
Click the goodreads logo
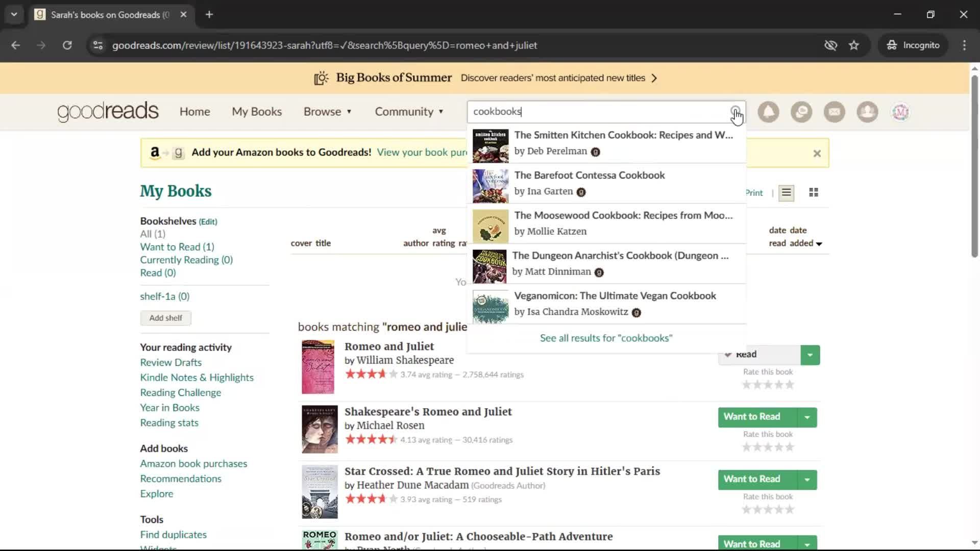[x=108, y=111]
